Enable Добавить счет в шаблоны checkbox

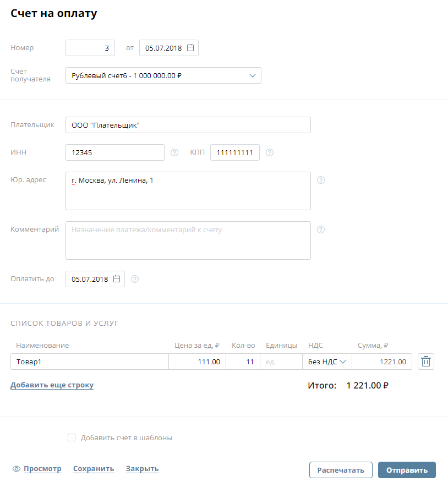tap(71, 438)
